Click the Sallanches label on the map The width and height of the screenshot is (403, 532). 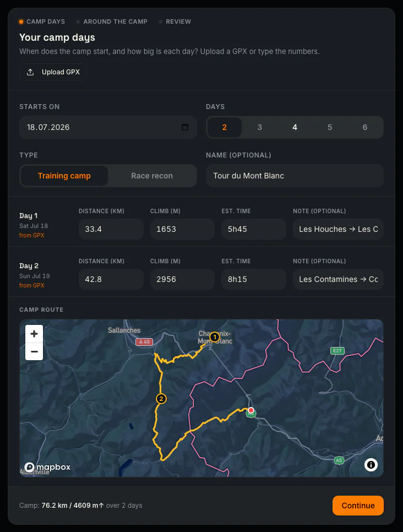tap(124, 330)
